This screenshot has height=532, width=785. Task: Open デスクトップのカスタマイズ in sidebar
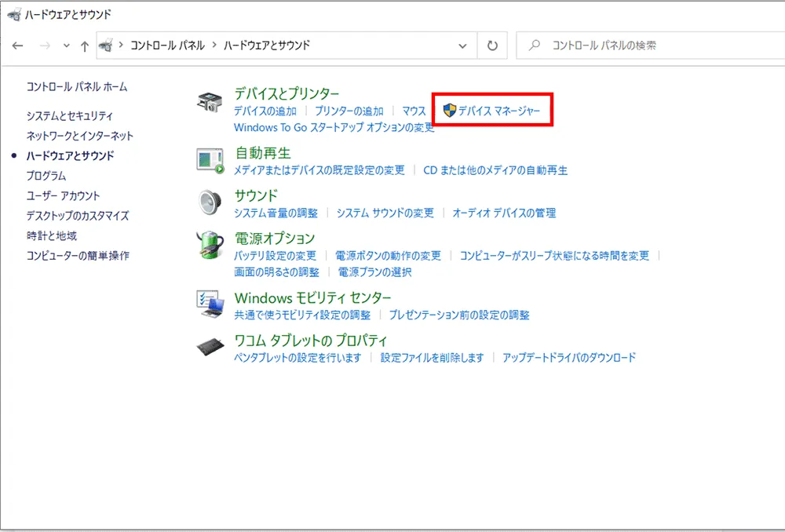[x=78, y=216]
